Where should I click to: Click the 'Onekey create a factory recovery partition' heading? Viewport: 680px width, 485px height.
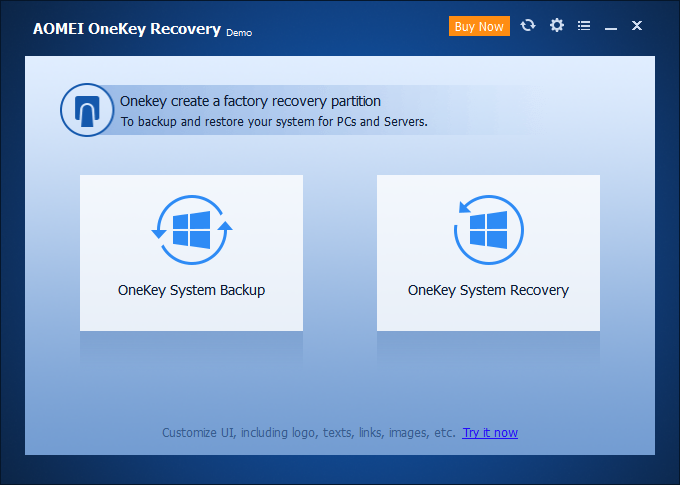coord(250,102)
